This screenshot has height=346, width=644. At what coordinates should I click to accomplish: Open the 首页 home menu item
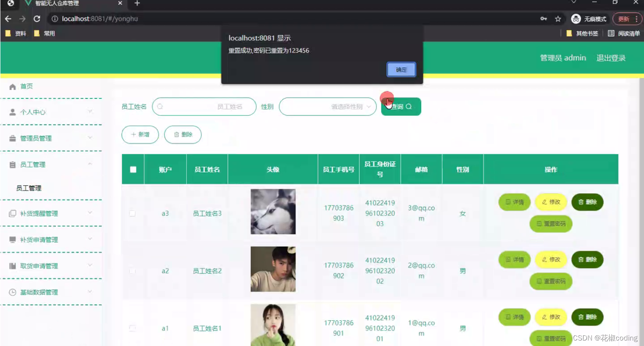26,86
